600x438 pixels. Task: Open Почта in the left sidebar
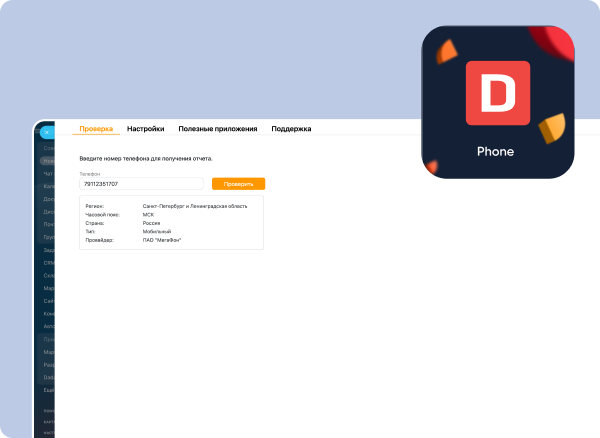pyautogui.click(x=48, y=224)
